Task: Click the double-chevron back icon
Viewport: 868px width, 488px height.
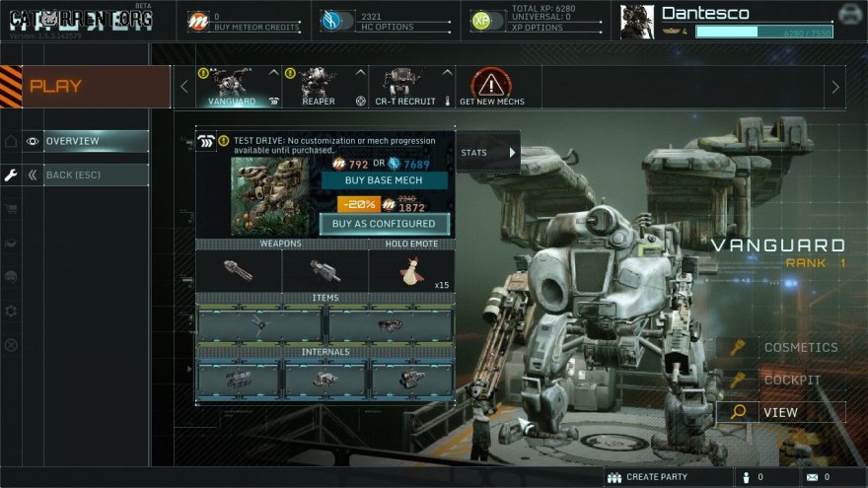Action: tap(33, 174)
